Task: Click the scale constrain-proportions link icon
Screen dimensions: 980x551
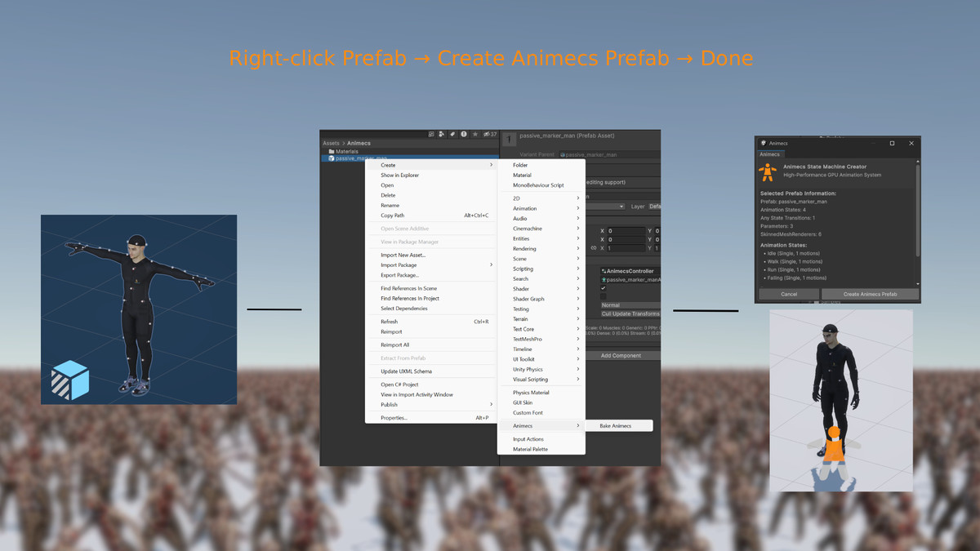Action: (x=594, y=248)
